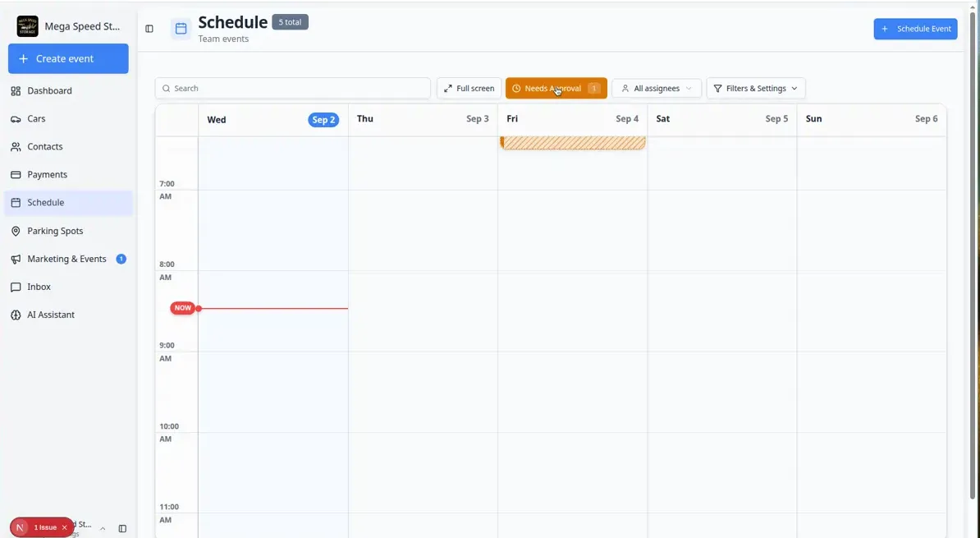Screen dimensions: 980x538
Task: Go to Cars section
Action: point(68,119)
